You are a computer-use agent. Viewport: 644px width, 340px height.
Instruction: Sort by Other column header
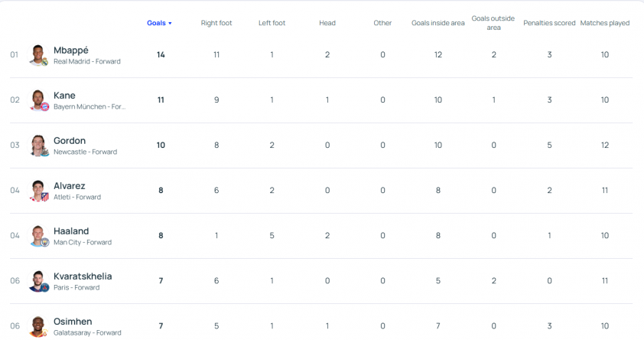click(382, 23)
